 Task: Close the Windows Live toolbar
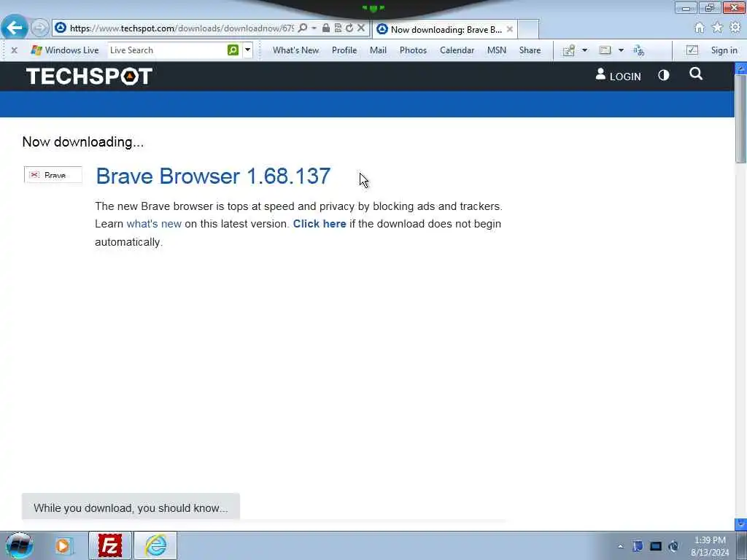tap(15, 50)
